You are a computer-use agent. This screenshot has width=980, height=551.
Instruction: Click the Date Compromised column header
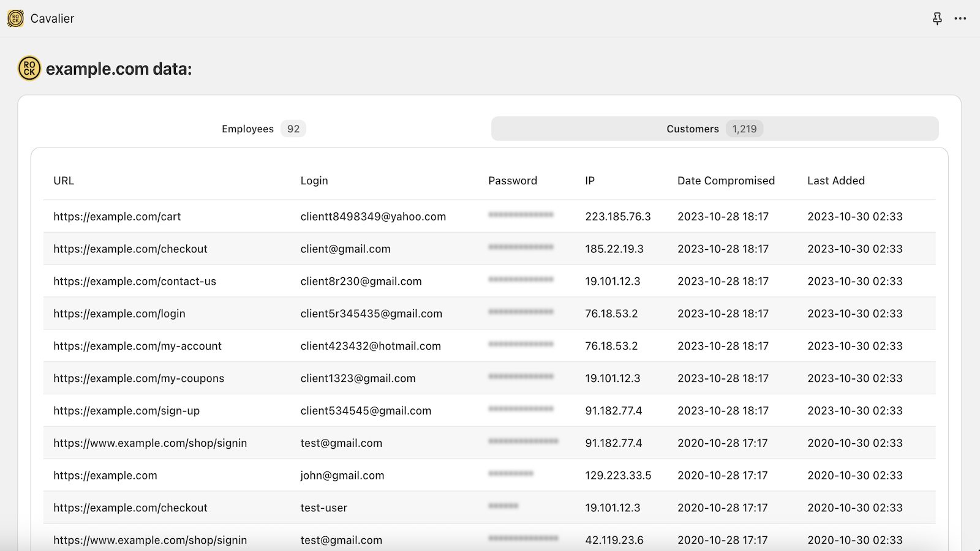[726, 181]
